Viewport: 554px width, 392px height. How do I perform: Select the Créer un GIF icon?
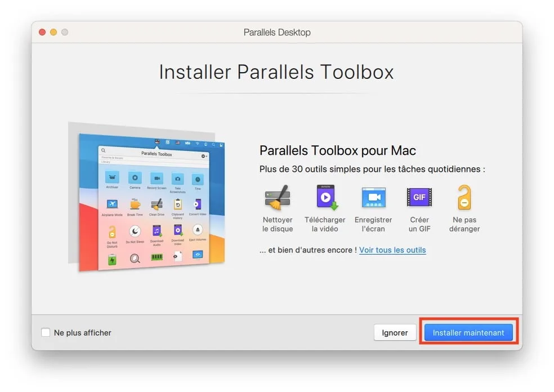click(x=419, y=197)
